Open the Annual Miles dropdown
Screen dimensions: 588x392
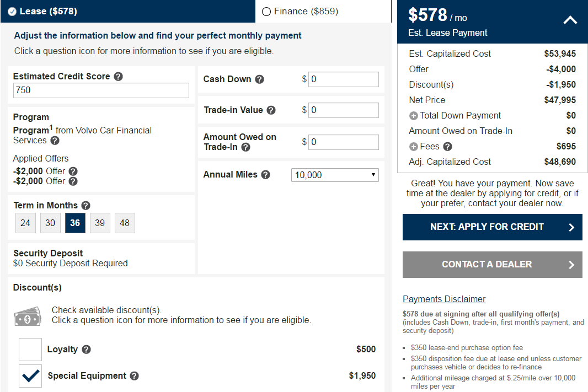pos(335,174)
